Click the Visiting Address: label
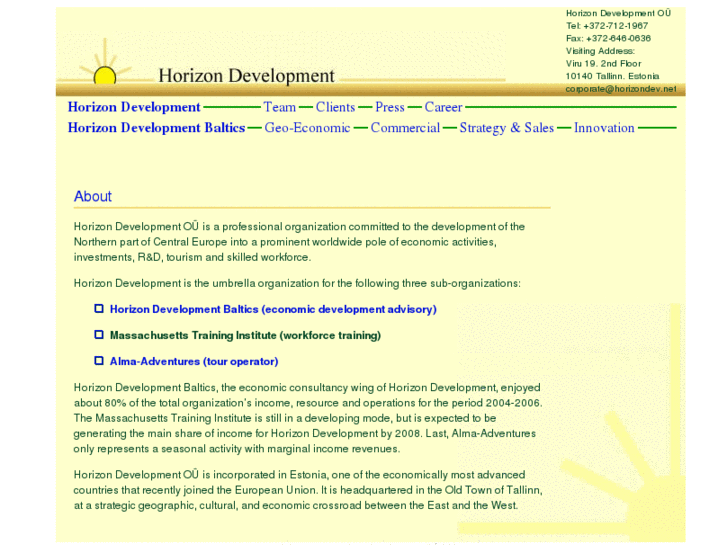 tap(600, 51)
